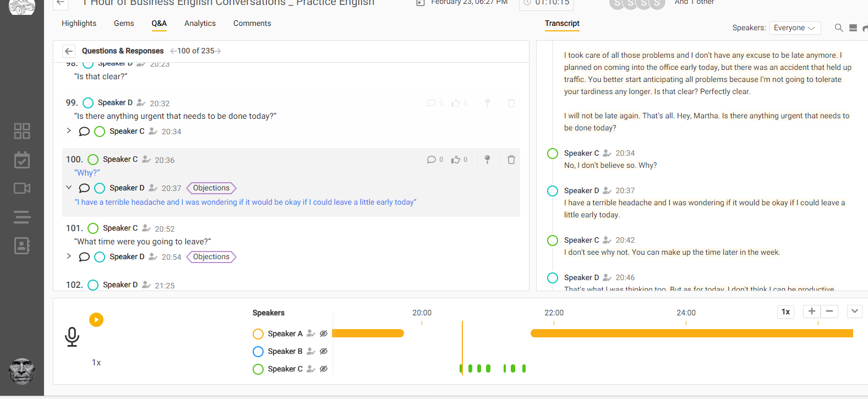Viewport: 868px width, 399px height.
Task: Collapse the timeline panel with chevron button
Action: click(x=854, y=311)
